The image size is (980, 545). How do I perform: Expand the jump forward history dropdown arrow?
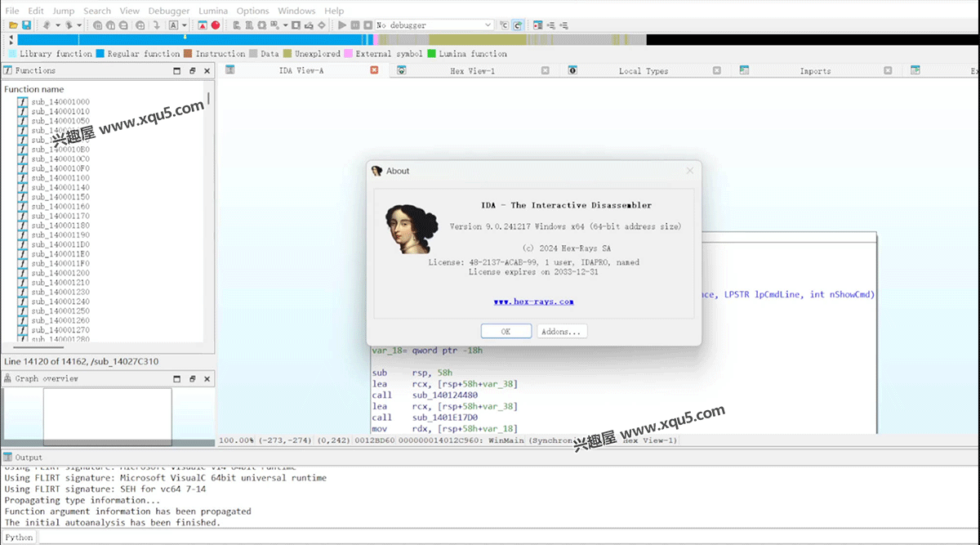(x=79, y=25)
